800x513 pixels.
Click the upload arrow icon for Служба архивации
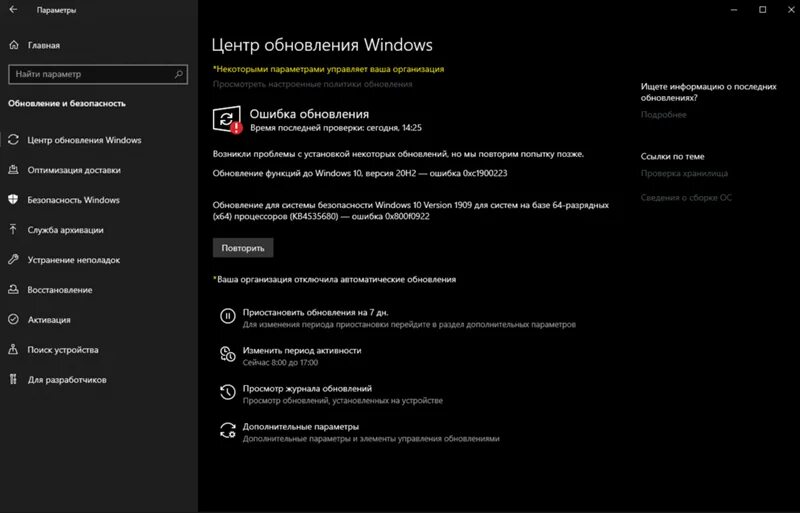pos(13,230)
